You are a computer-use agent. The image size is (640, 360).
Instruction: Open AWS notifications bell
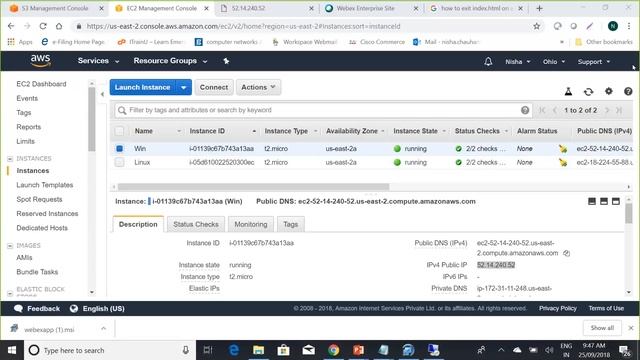[488, 62]
